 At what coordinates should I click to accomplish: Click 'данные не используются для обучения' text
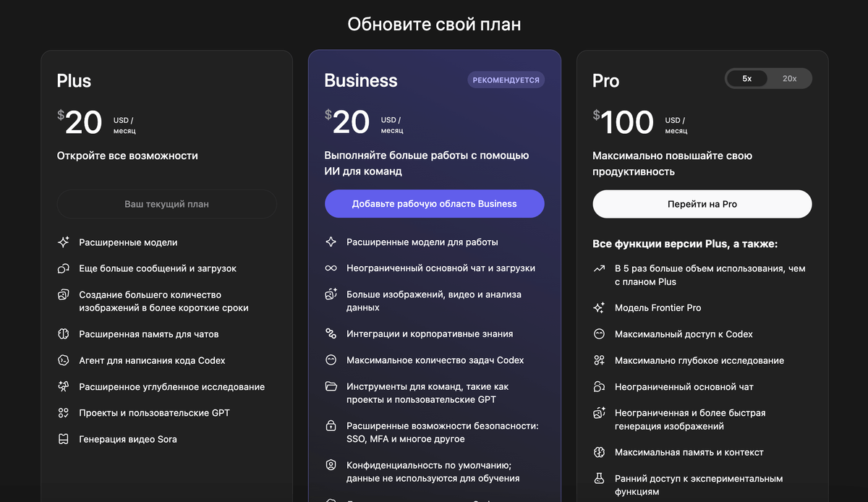click(433, 478)
